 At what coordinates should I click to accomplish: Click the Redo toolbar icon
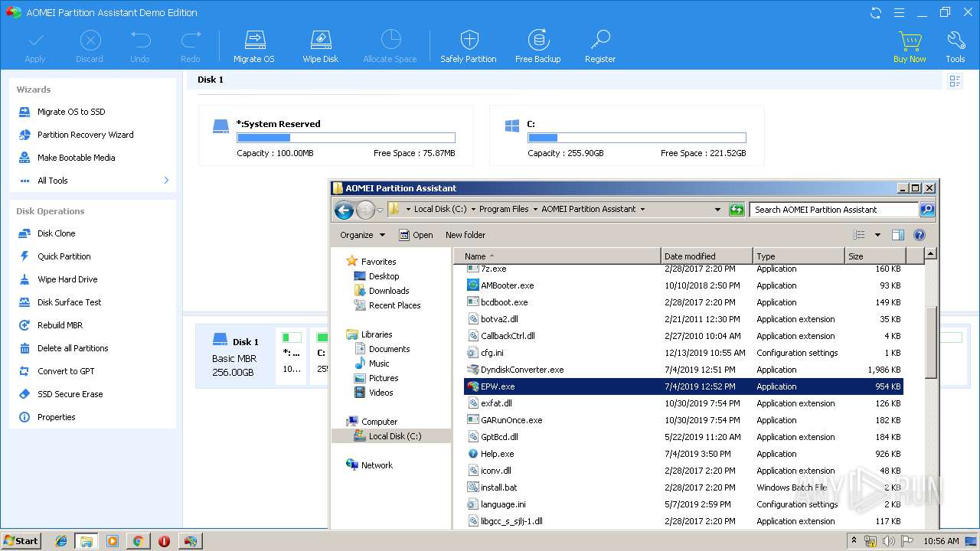(191, 47)
